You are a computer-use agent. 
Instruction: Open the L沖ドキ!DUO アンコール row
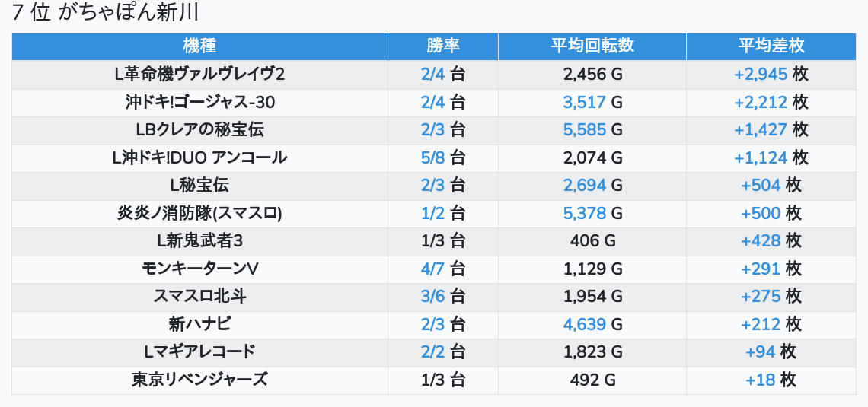pyautogui.click(x=199, y=157)
